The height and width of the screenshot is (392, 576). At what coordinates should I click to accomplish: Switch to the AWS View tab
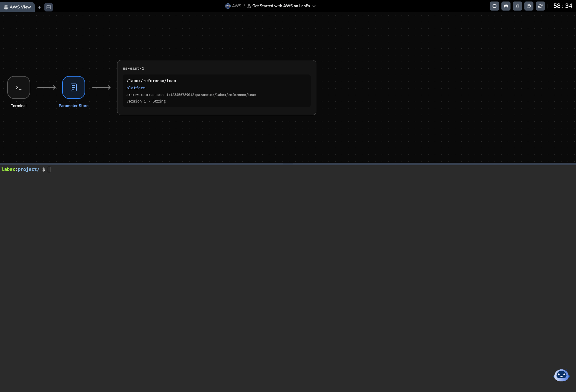(17, 7)
